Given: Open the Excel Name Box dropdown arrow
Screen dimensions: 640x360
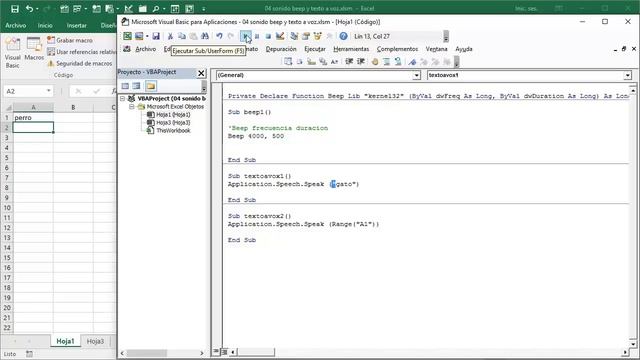Looking at the screenshot, I should (x=49, y=91).
